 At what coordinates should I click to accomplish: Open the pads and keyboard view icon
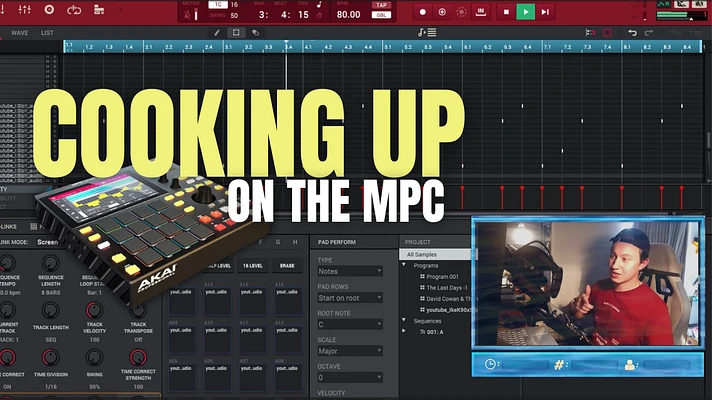pyautogui.click(x=99, y=10)
